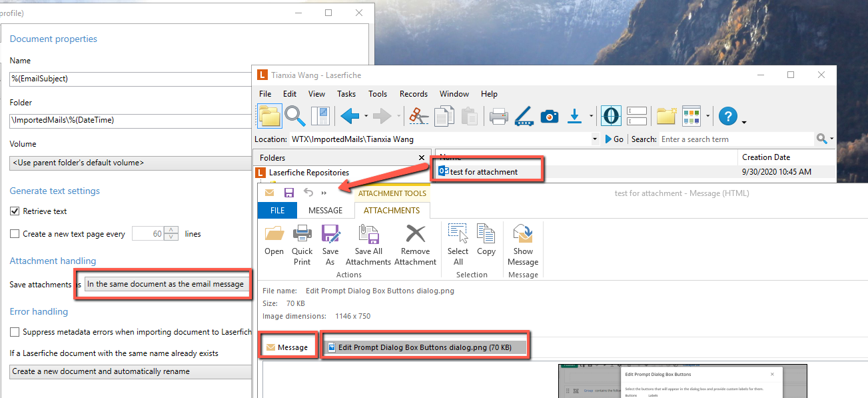This screenshot has width=868, height=398.
Task: Save the message with the purple floppy disk icon
Action: [289, 193]
